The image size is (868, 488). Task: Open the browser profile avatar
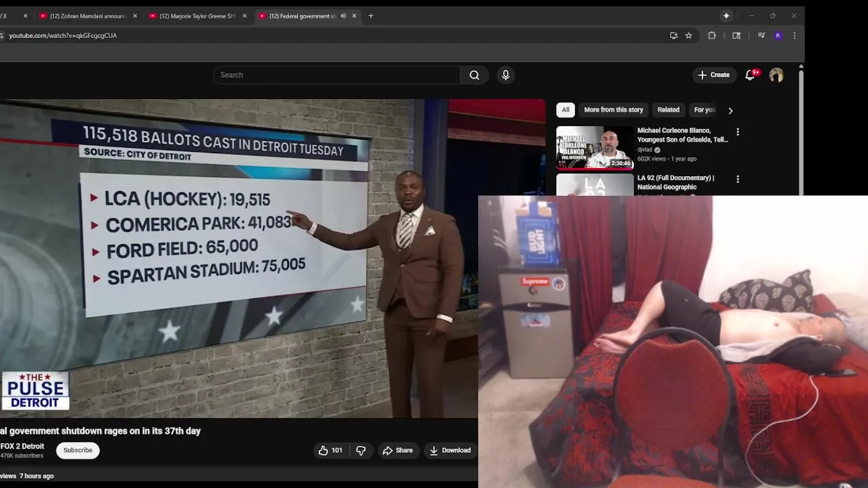click(778, 35)
